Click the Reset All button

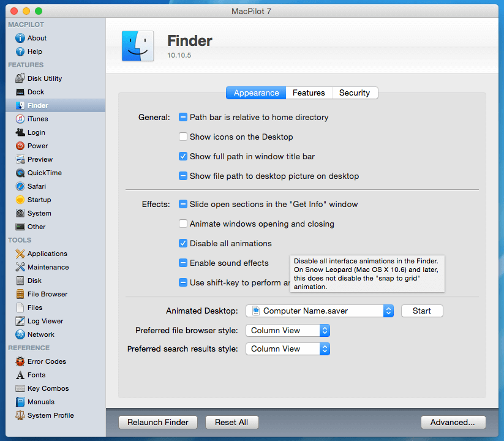pos(231,423)
